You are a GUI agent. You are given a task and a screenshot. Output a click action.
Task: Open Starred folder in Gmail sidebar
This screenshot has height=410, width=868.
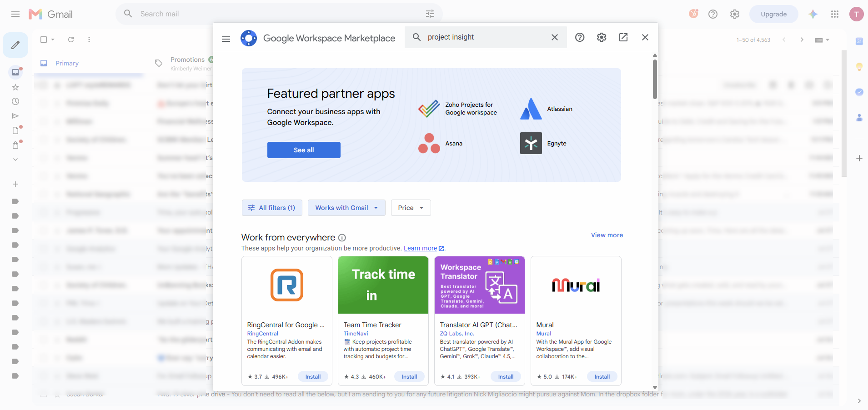pos(15,87)
